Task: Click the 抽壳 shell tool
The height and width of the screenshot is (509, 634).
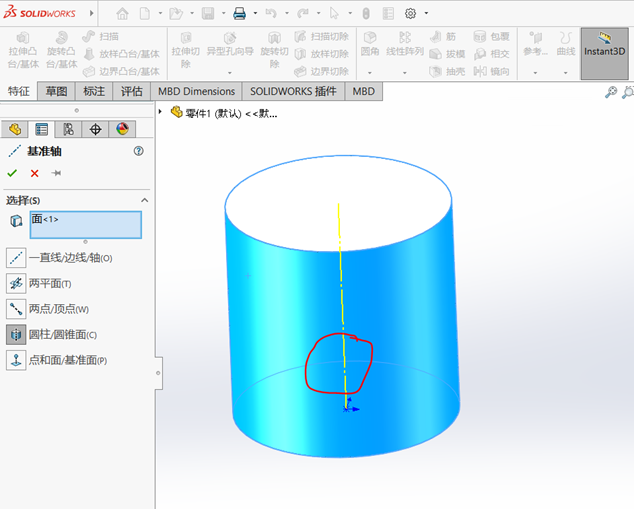Action: tap(447, 72)
